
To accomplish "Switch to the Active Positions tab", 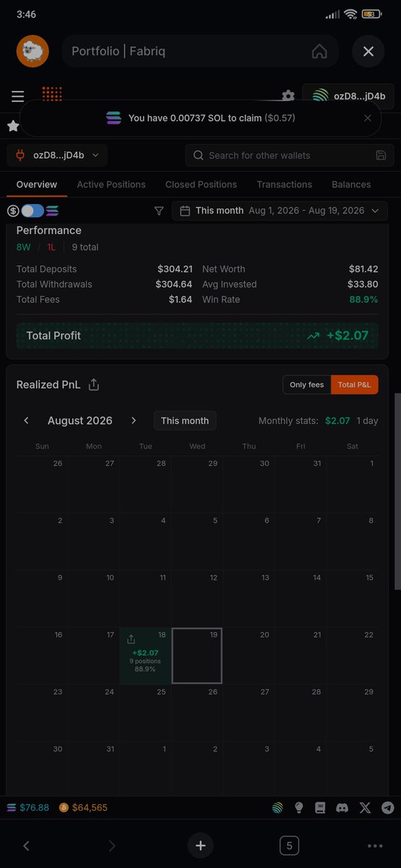I will click(x=111, y=184).
